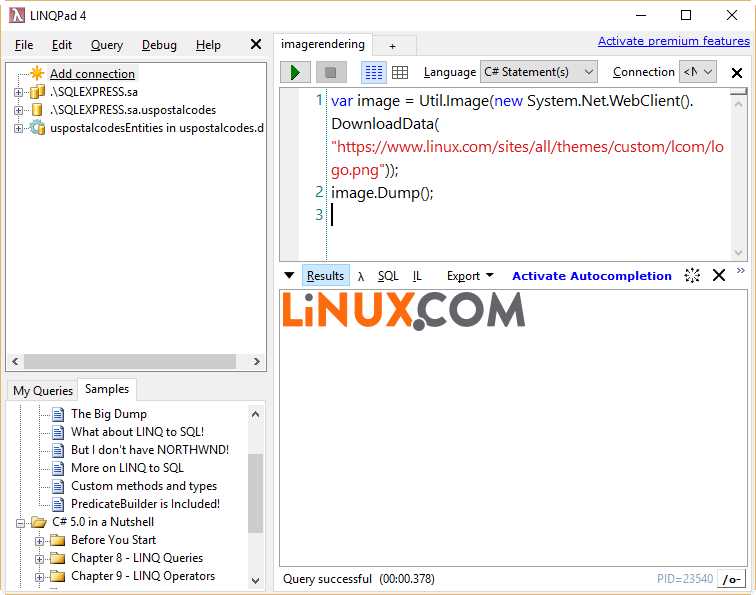
Task: Collapse the C# 5.0 in a Nutshell folder
Action: (x=20, y=523)
